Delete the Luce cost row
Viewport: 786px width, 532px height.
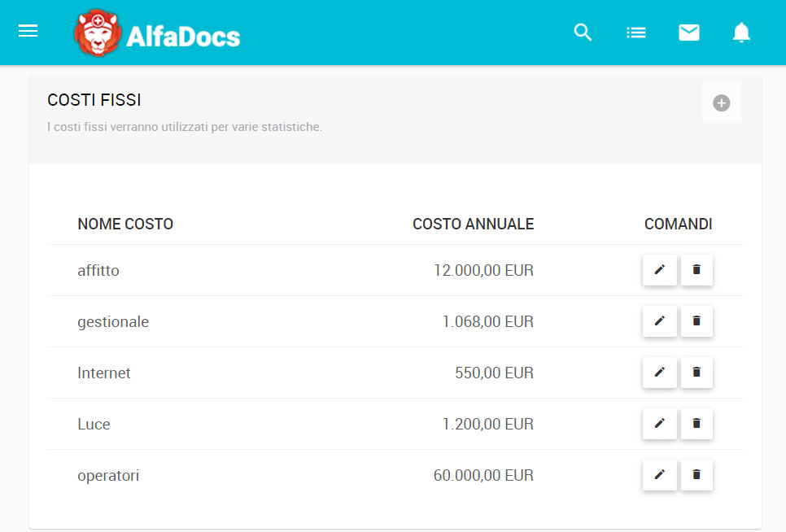pos(696,424)
